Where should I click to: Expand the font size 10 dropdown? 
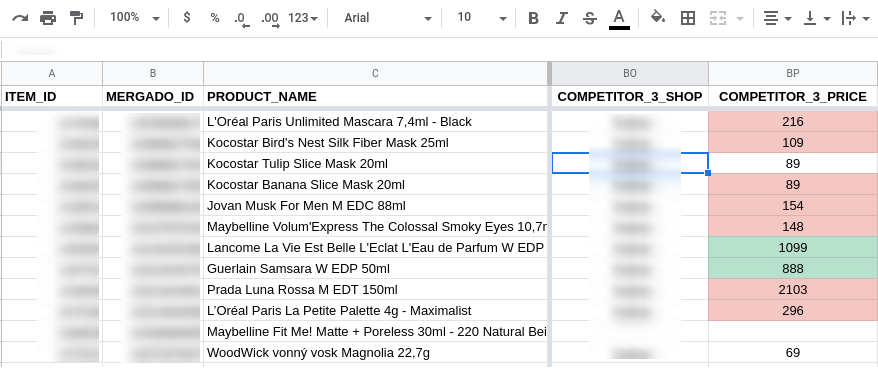point(482,18)
